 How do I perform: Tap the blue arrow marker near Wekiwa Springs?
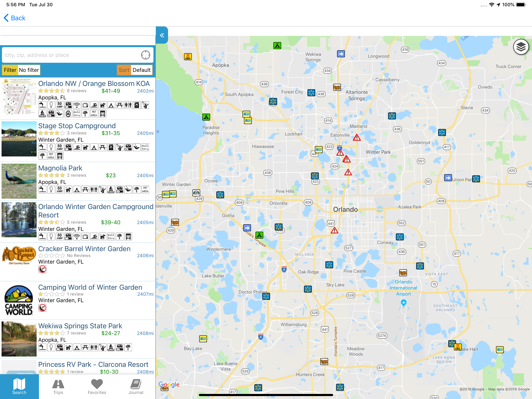(x=341, y=54)
